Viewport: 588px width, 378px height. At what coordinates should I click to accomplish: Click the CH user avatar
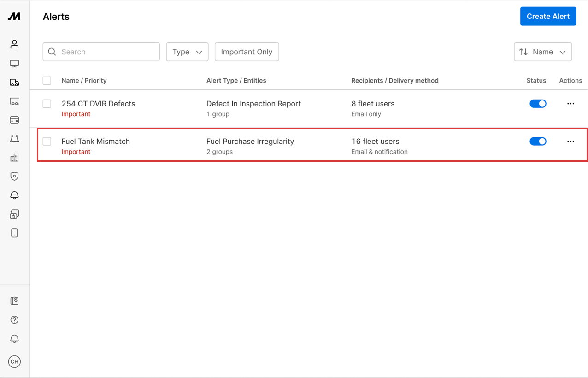click(14, 362)
